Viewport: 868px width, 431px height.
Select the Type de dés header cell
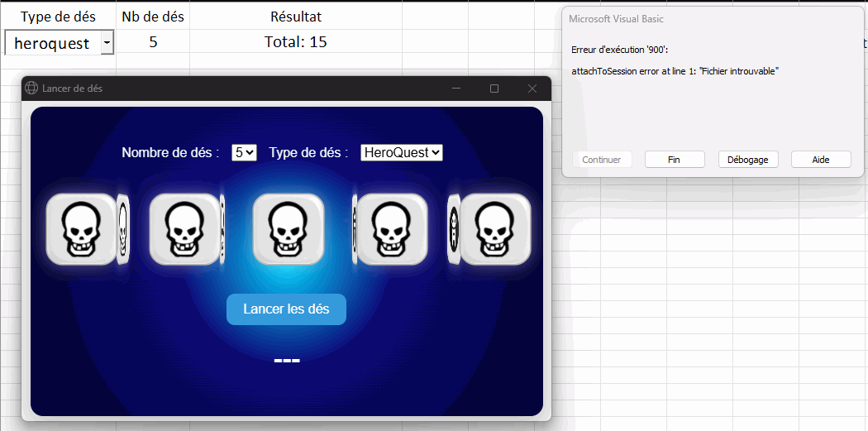tap(58, 17)
